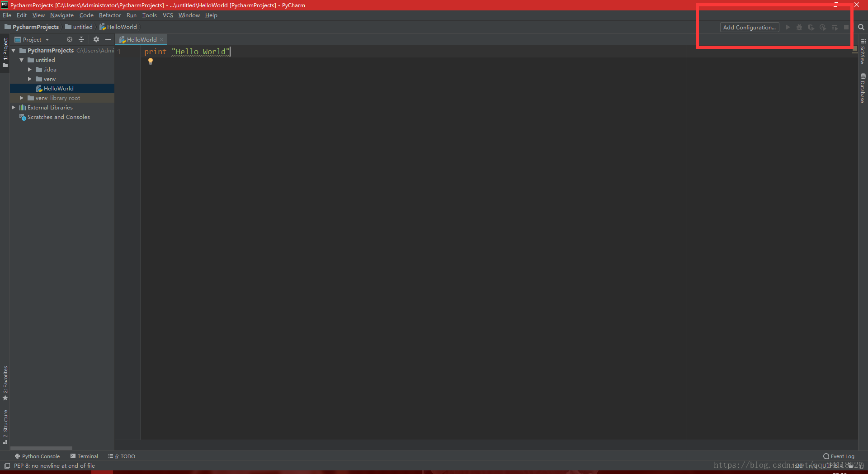Open Project panel gear settings

point(96,39)
